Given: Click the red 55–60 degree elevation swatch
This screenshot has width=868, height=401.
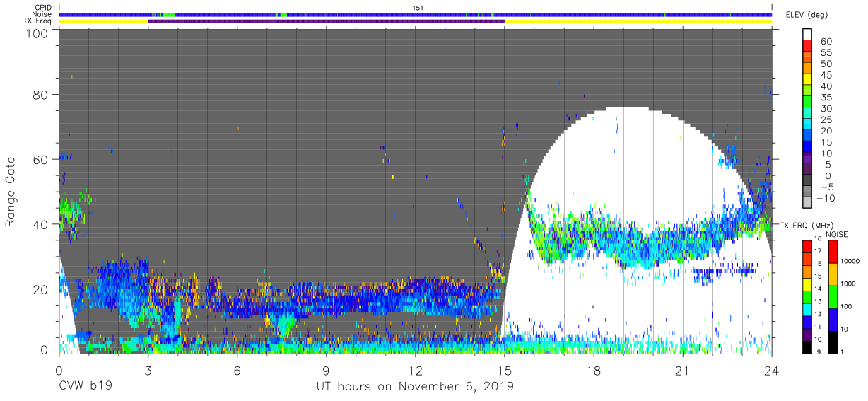Looking at the screenshot, I should coord(807,47).
